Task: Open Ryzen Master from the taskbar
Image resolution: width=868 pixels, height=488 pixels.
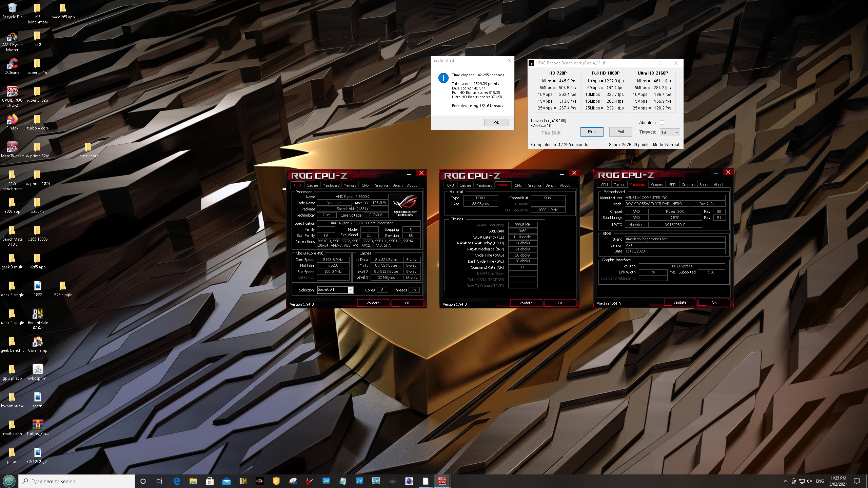Action: click(259, 481)
